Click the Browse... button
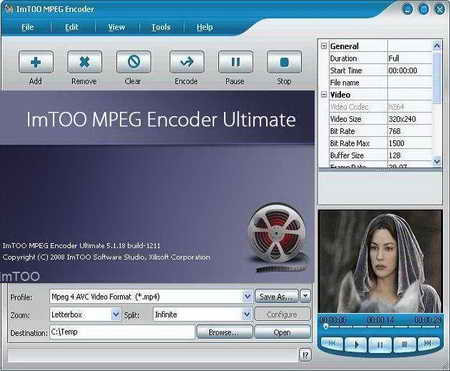The image size is (450, 371). coord(224,332)
